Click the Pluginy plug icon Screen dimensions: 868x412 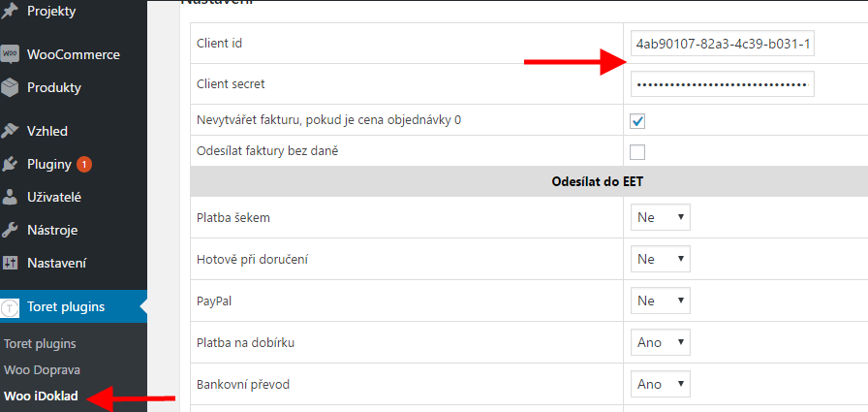(x=10, y=164)
